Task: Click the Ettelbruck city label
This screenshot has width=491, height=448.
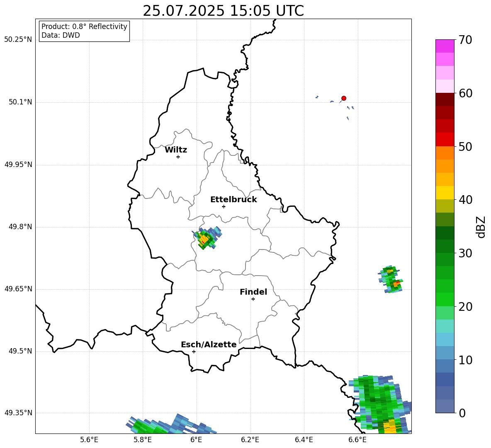Action: [x=233, y=200]
